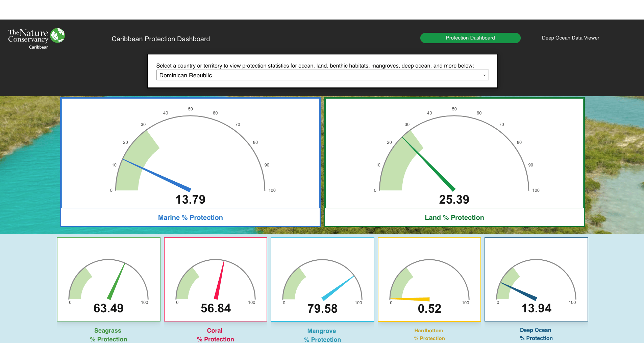This screenshot has width=644, height=362.
Task: Click the Deep Ocean Data Viewer link
Action: [570, 38]
